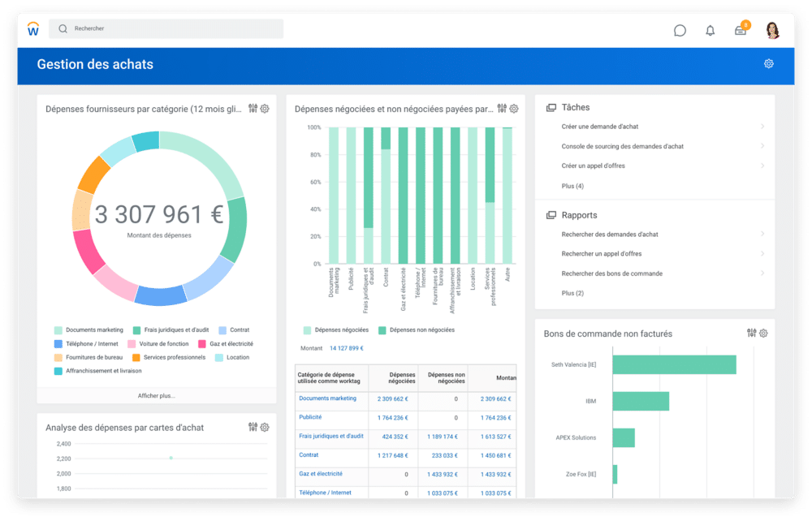
Task: Open the notifications bell icon
Action: [710, 29]
